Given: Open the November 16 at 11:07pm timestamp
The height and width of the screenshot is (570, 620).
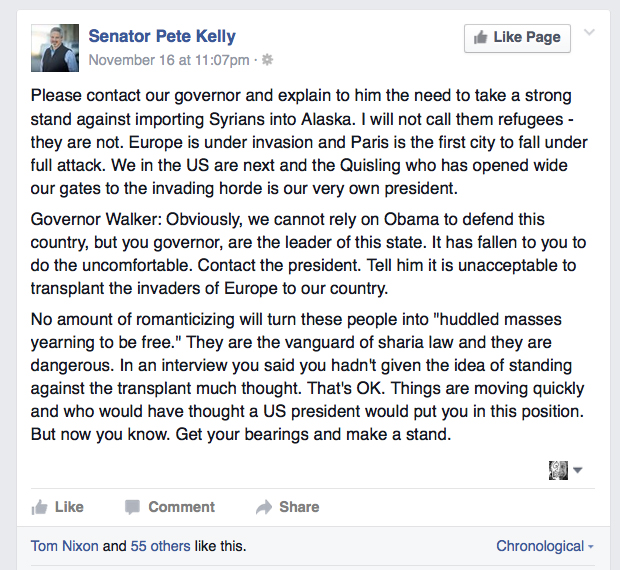Looking at the screenshot, I should (169, 60).
